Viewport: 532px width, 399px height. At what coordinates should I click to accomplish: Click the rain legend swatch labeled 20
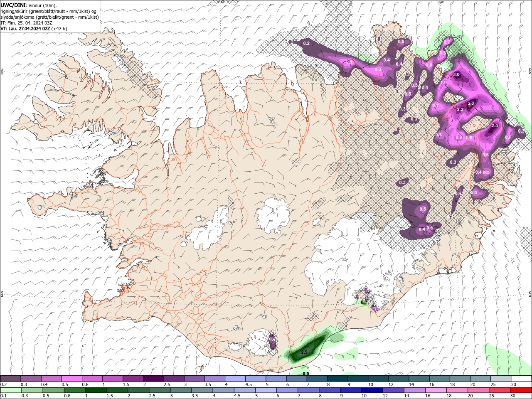478,390
